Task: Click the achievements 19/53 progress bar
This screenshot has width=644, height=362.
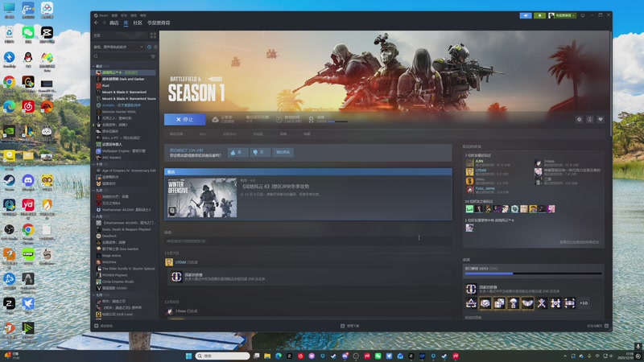Action: 533,274
